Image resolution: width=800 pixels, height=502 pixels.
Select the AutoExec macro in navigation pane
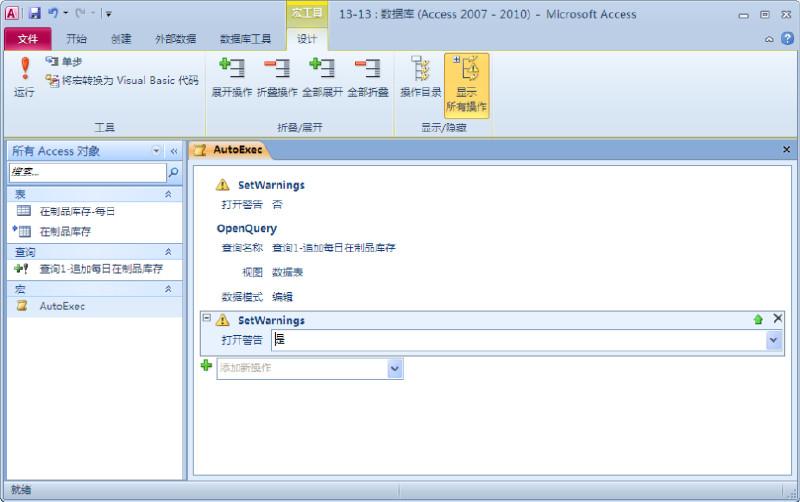95,306
